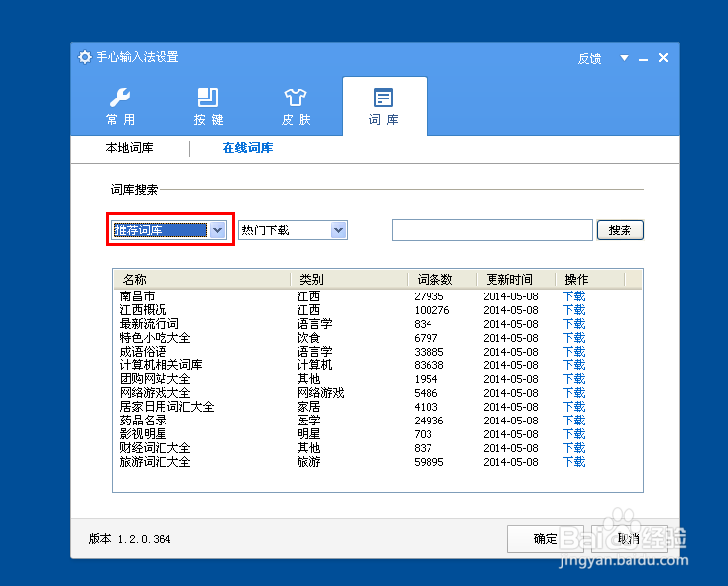Viewport: 728px width, 586px height.
Task: Switch to 在线词库 sub-tab
Action: [247, 148]
